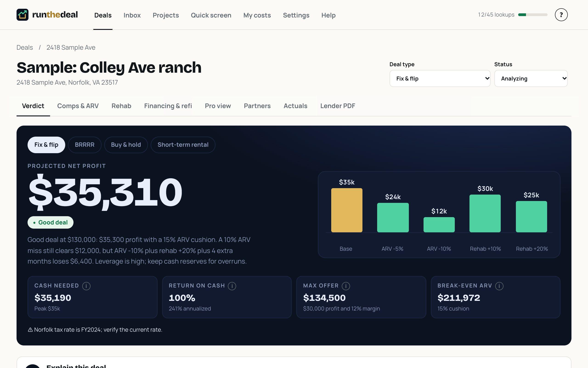Show info for Cash Needed
The image size is (588, 368).
(86, 286)
